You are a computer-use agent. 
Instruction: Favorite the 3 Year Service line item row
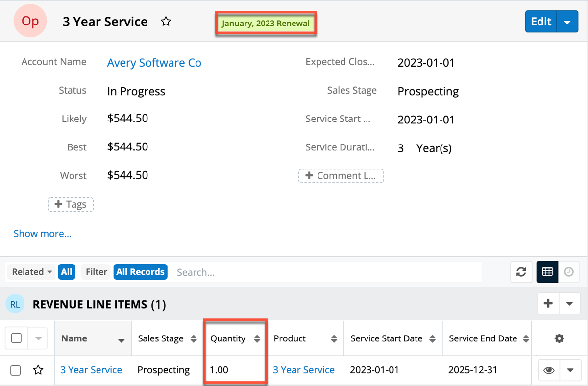pyautogui.click(x=38, y=370)
